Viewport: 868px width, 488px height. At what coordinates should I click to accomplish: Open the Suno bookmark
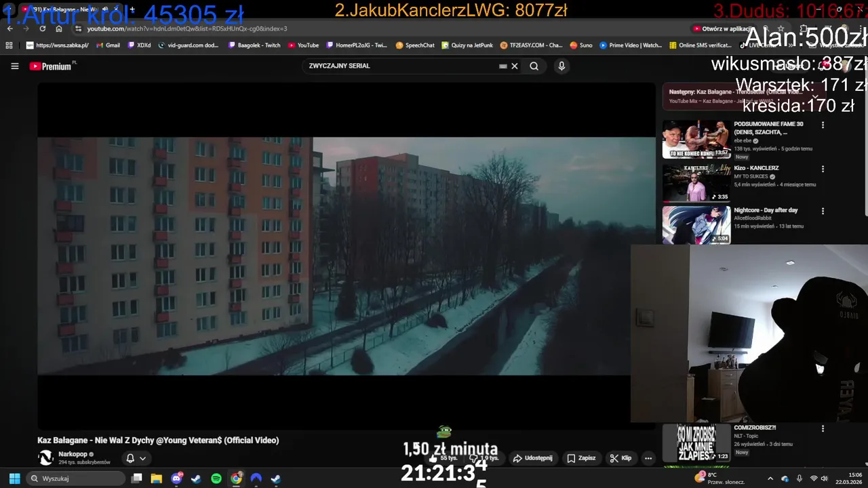[581, 45]
